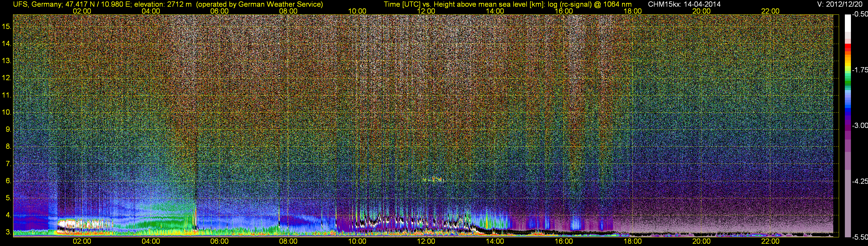Select the 16:00 tick label below the plot
This screenshot has height=246, width=868.
[x=564, y=241]
